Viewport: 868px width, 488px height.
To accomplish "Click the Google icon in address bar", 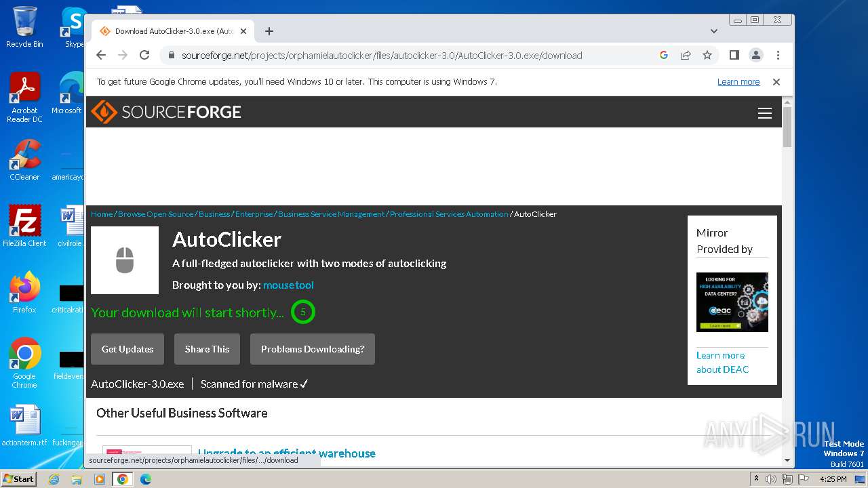I will (664, 56).
